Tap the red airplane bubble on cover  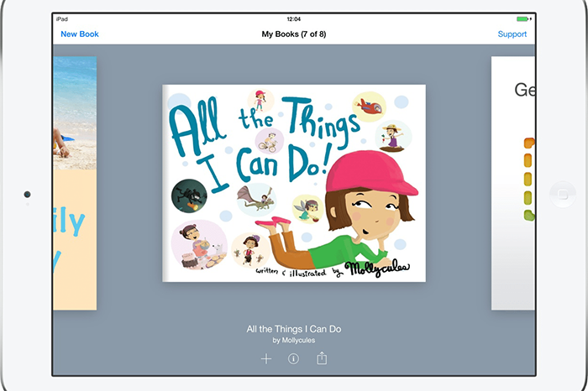(x=369, y=107)
